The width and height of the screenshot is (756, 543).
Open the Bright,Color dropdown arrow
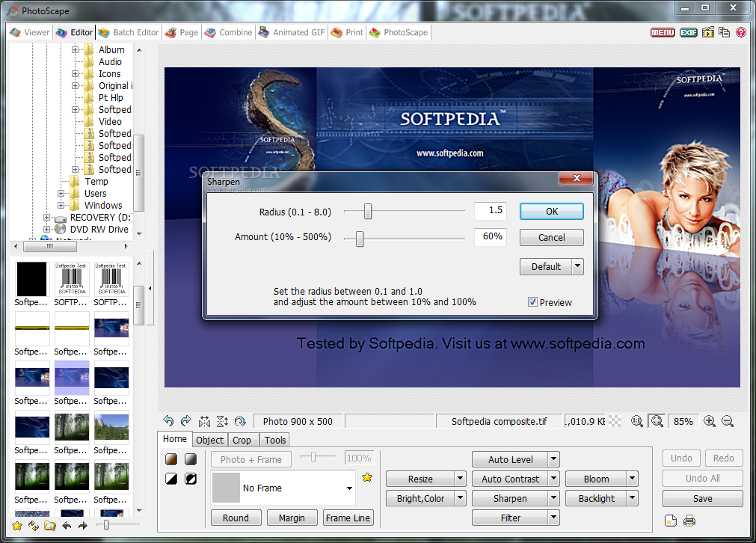coord(461,498)
